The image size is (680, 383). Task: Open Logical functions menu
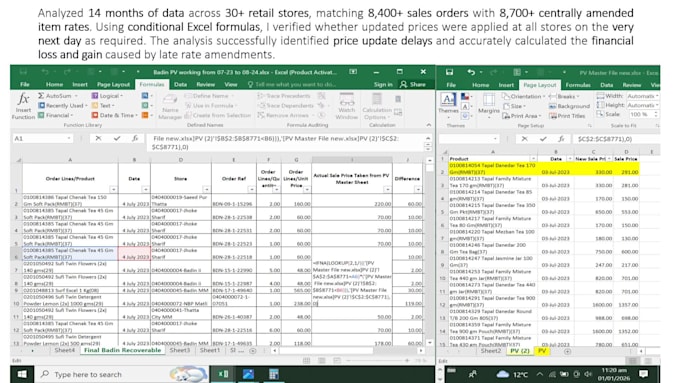[107, 96]
